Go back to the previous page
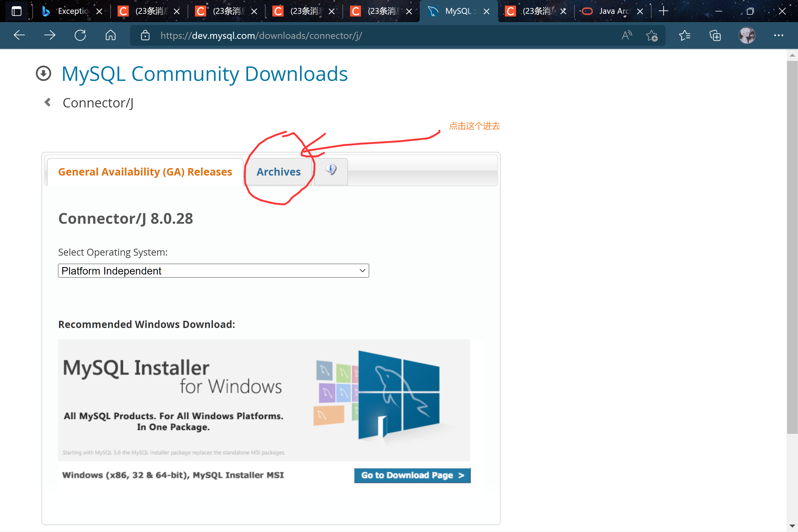The height and width of the screenshot is (532, 798). coord(19,35)
